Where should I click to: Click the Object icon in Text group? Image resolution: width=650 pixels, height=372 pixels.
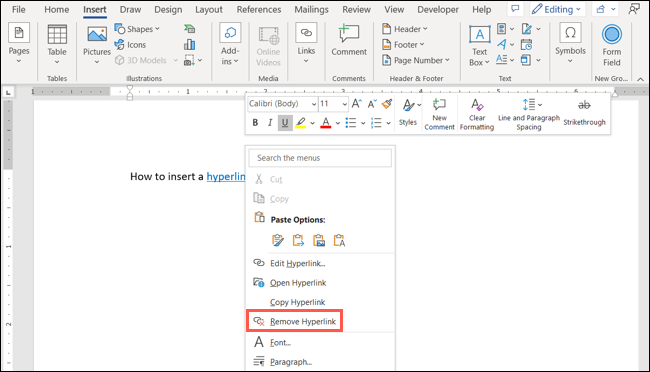(x=526, y=60)
